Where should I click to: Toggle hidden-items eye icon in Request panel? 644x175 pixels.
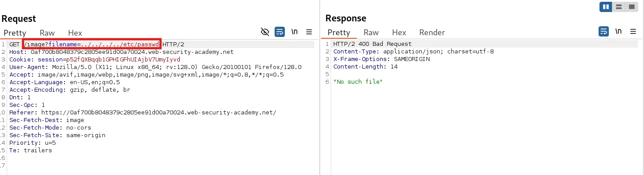coord(265,32)
